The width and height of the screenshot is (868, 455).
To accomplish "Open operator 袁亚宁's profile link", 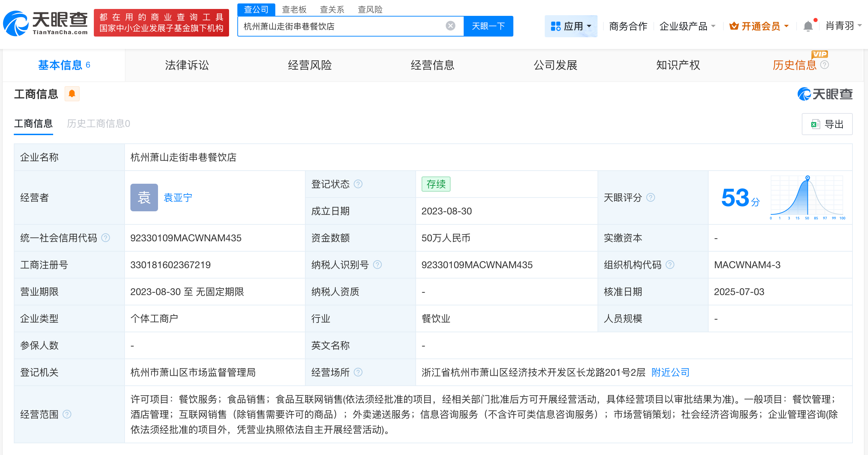I will point(177,198).
